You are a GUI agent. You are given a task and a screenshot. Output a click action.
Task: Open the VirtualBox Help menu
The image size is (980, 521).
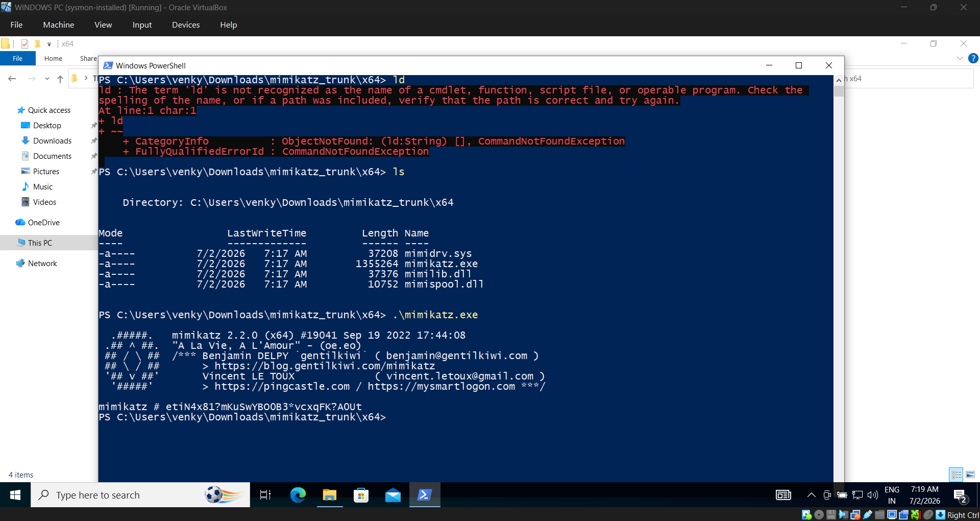click(229, 25)
